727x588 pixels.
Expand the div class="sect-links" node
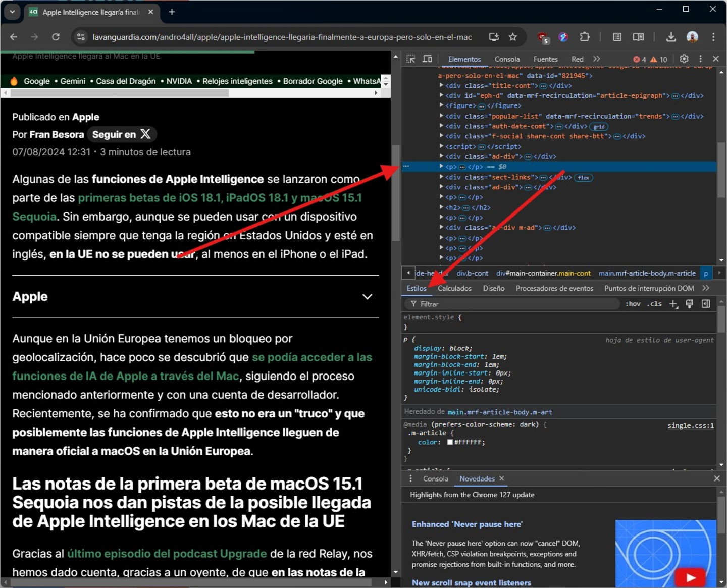(441, 177)
